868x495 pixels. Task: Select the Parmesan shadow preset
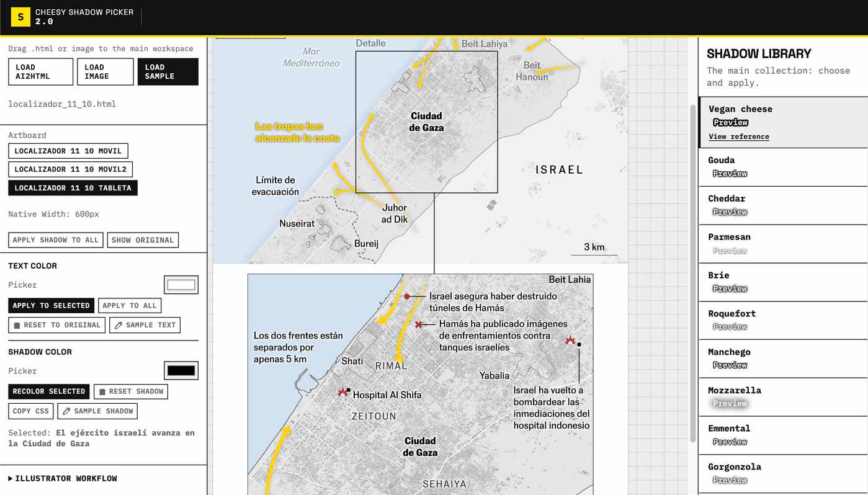click(783, 244)
